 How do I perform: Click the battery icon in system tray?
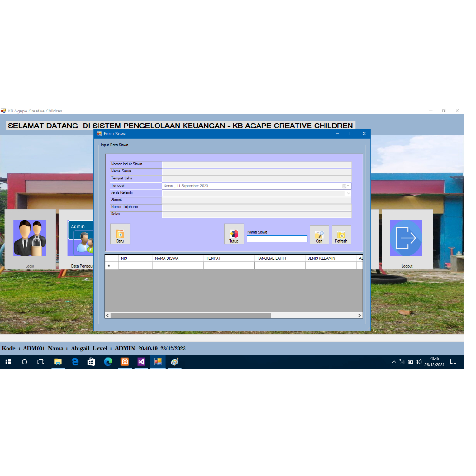point(410,362)
